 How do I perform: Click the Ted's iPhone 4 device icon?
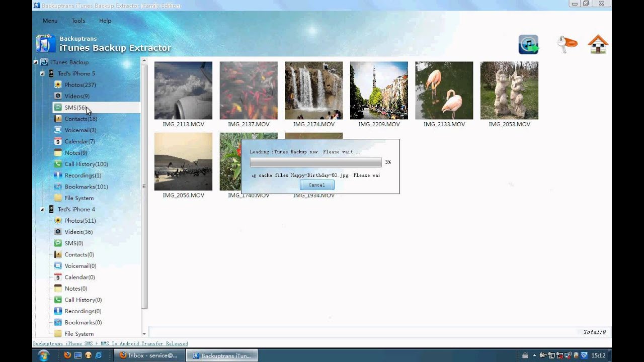(51, 209)
